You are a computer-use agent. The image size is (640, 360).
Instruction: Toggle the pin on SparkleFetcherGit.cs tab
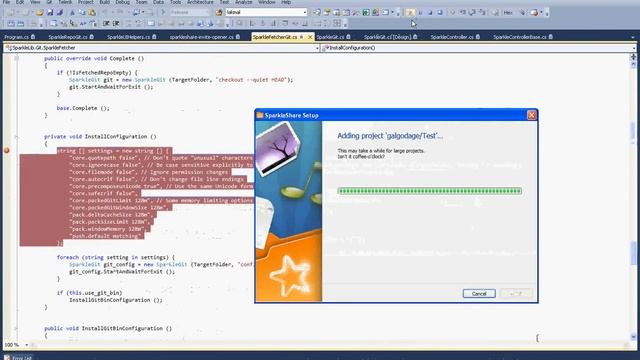click(x=302, y=37)
